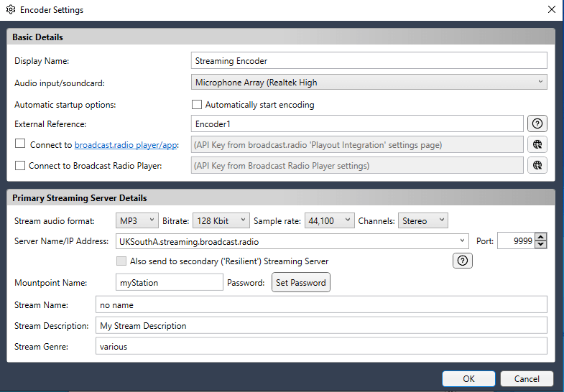This screenshot has height=392, width=564.
Task: Confirm settings with OK button
Action: click(x=468, y=378)
